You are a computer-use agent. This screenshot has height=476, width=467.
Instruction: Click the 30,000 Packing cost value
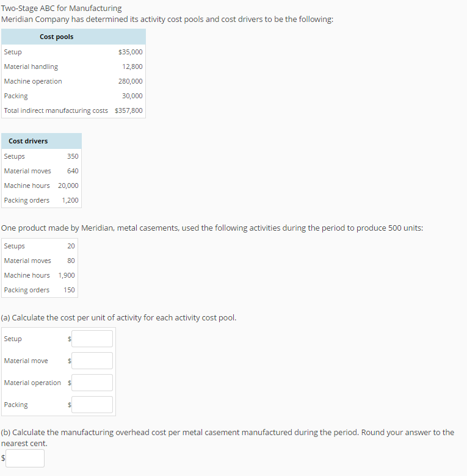pyautogui.click(x=132, y=96)
